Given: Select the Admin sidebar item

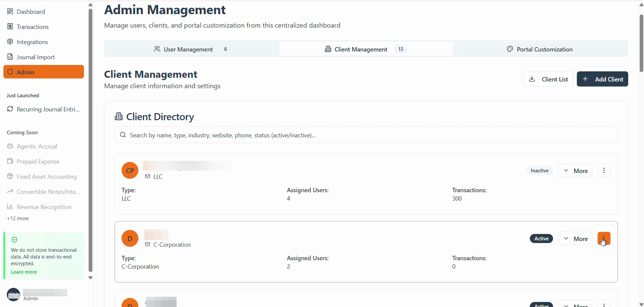Looking at the screenshot, I should (x=44, y=72).
